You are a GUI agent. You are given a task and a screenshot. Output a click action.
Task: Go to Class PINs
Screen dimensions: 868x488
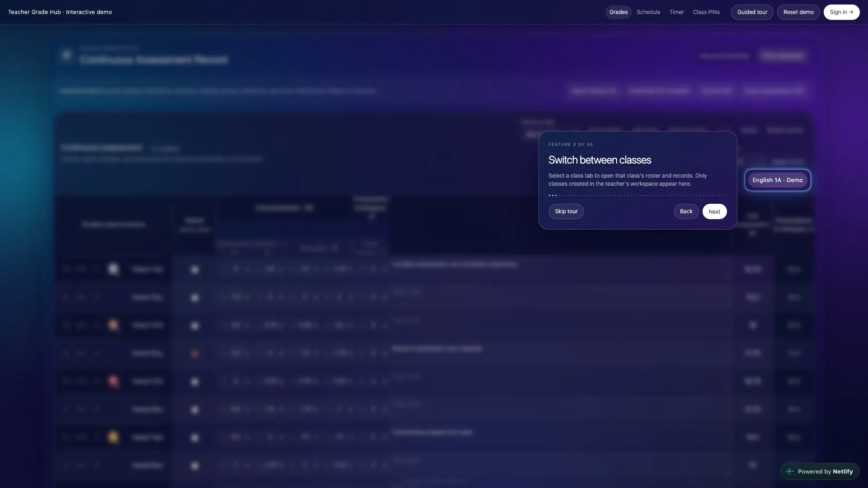(706, 12)
